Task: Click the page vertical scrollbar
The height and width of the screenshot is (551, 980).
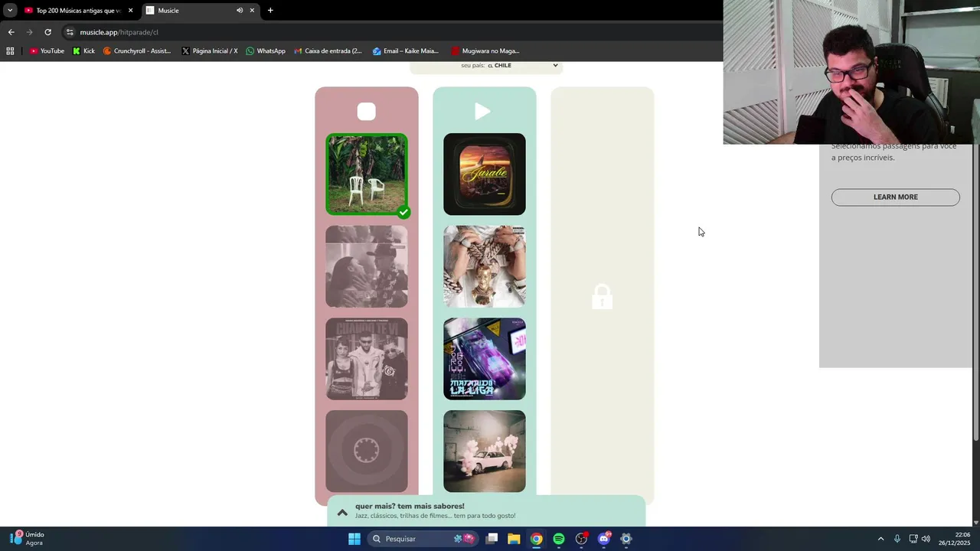Action: coord(975,291)
